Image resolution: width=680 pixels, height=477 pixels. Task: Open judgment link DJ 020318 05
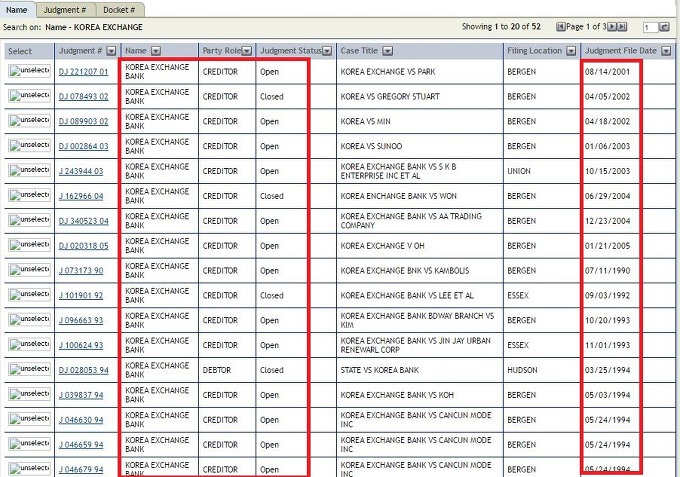coord(83,246)
